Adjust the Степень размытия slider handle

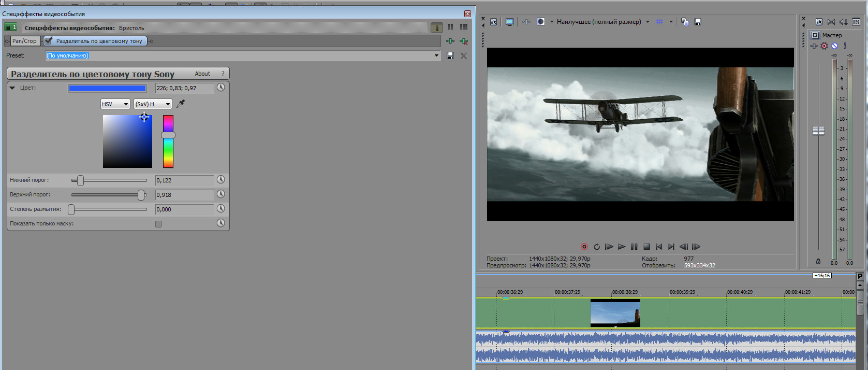71,209
